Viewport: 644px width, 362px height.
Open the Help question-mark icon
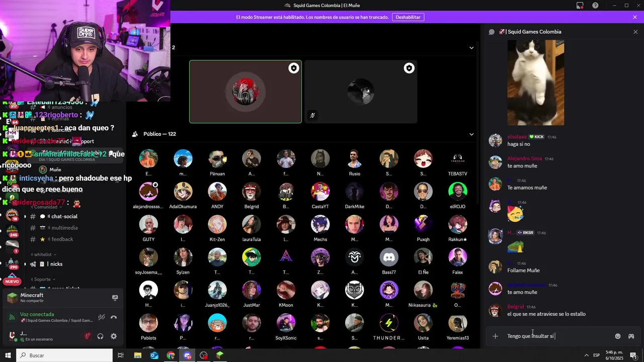point(595,6)
